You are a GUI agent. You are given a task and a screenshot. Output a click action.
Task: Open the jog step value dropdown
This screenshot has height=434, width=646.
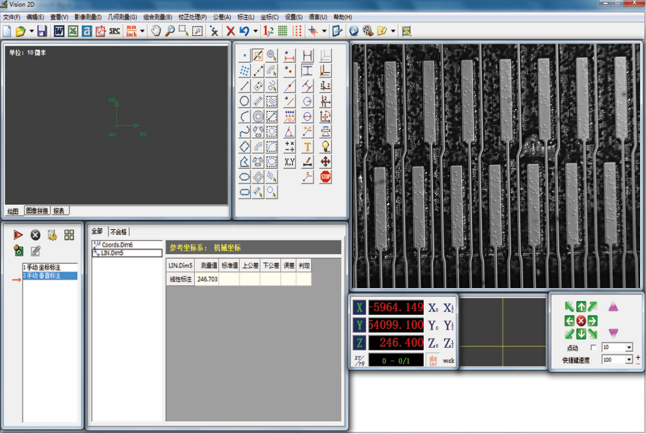(628, 347)
